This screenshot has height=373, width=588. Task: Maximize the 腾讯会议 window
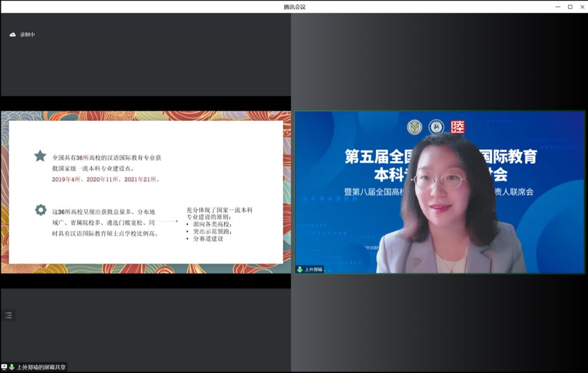point(570,7)
